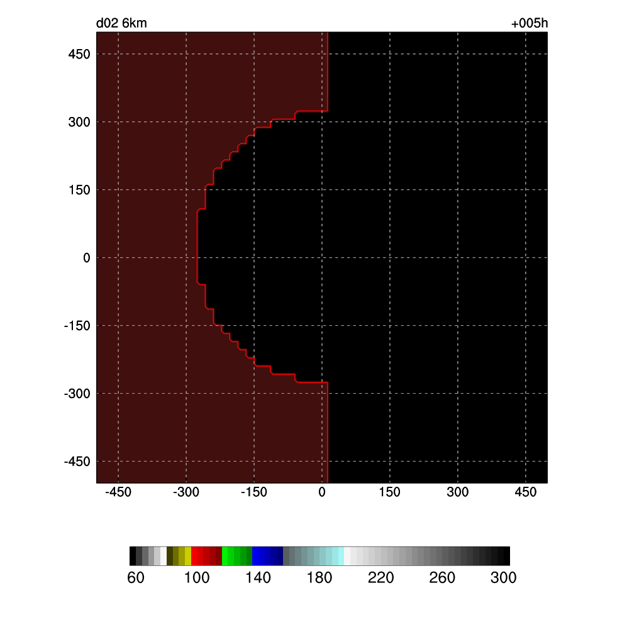Click the y-axis tick label "0"

point(86,258)
